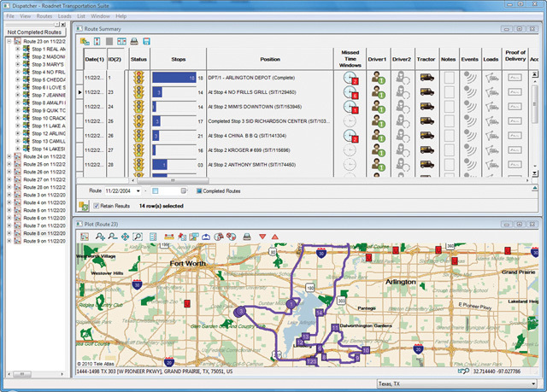Click zoom out magnifier on Plot toolbar
The image size is (547, 392).
[x=114, y=236]
